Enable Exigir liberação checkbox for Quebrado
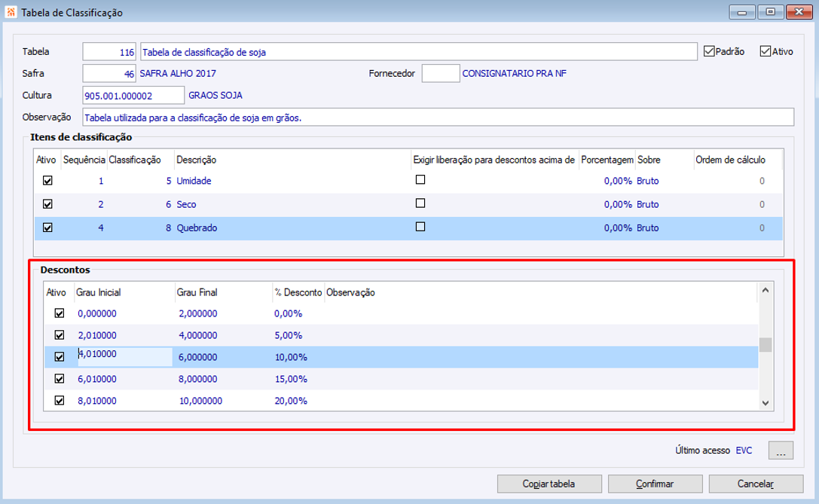This screenshot has width=819, height=504. point(420,227)
